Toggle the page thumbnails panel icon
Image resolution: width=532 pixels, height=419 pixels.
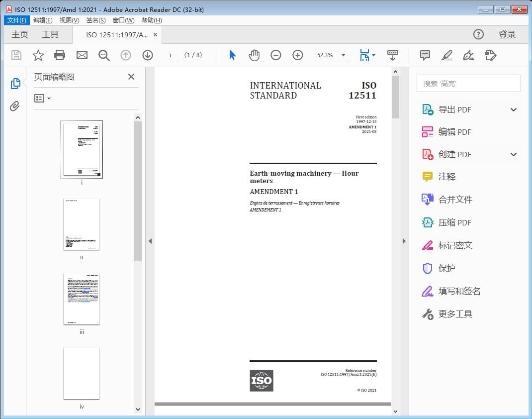pos(15,84)
